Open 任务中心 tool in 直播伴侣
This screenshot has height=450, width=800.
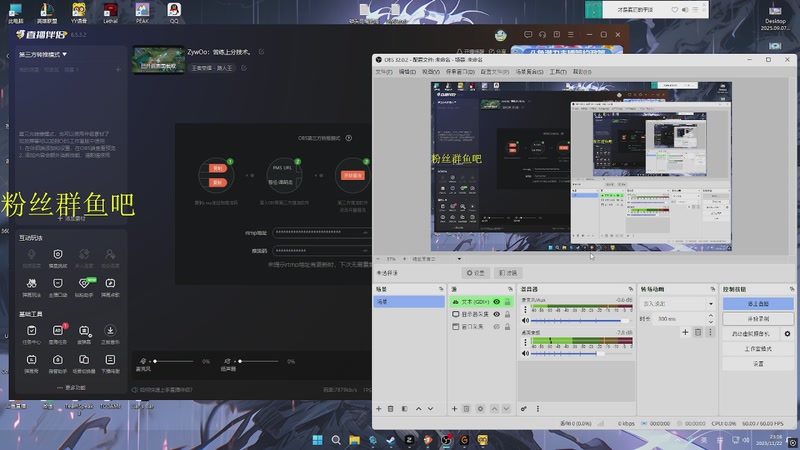click(32, 334)
